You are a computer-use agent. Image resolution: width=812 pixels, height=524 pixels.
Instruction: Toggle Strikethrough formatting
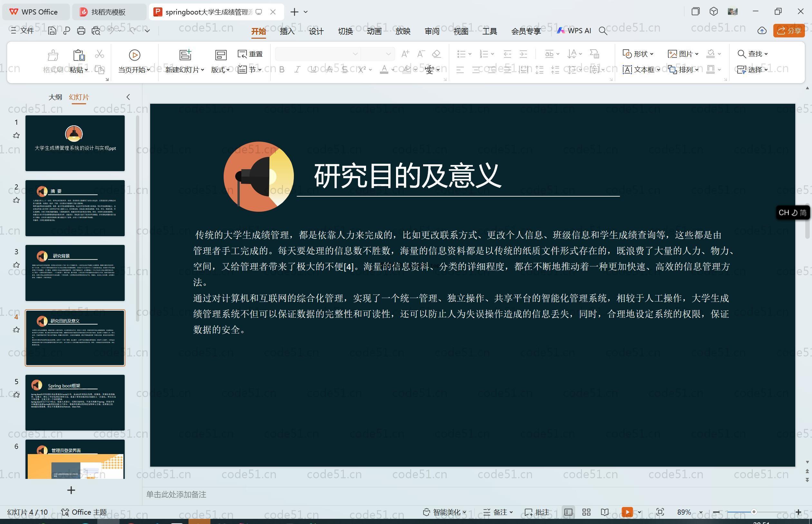coord(329,70)
